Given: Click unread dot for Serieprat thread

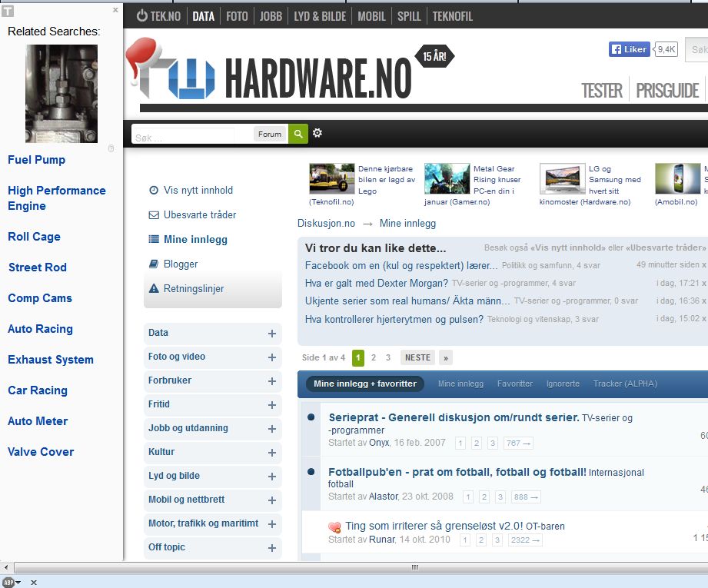Looking at the screenshot, I should click(x=311, y=417).
